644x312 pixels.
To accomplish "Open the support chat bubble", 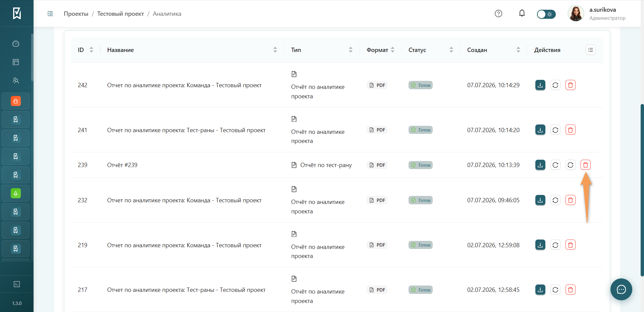I will (621, 289).
